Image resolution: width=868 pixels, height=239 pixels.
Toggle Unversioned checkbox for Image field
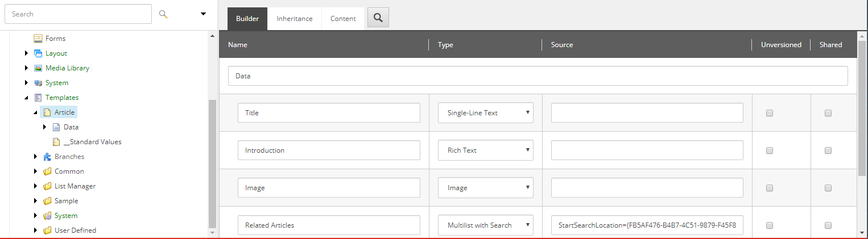point(770,188)
